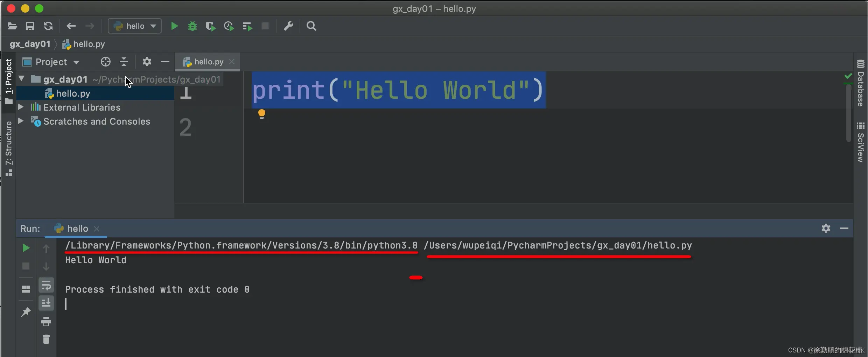
Task: Close the hello.py editor tab
Action: tap(231, 62)
